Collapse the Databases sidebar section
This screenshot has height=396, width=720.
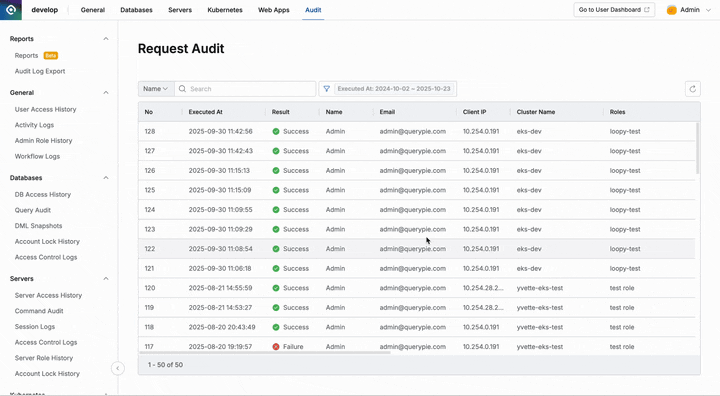[106, 178]
